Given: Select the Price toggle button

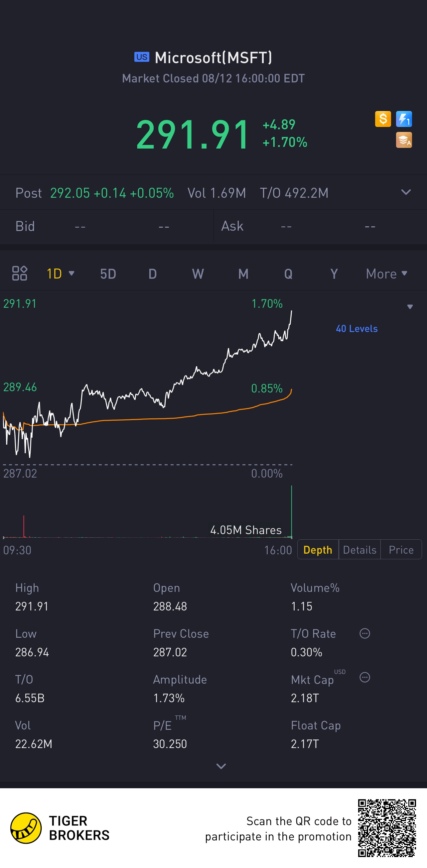Looking at the screenshot, I should (401, 550).
